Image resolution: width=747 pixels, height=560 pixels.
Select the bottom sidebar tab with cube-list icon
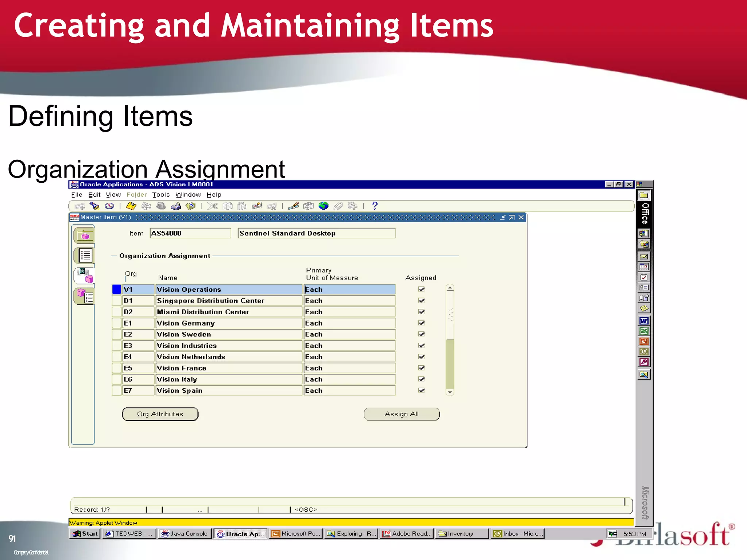click(84, 296)
